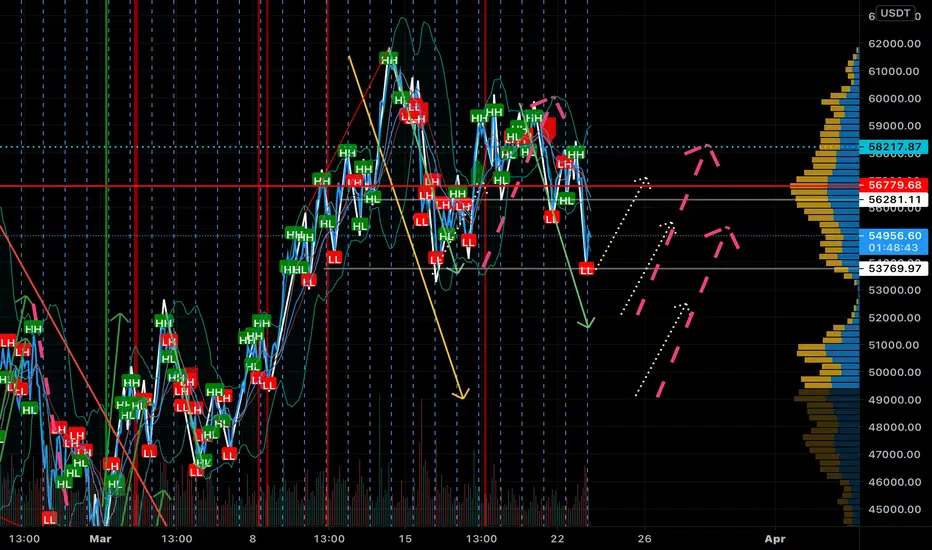Click 51000.00 on the price scale
This screenshot has width=932, height=550.
click(x=894, y=345)
